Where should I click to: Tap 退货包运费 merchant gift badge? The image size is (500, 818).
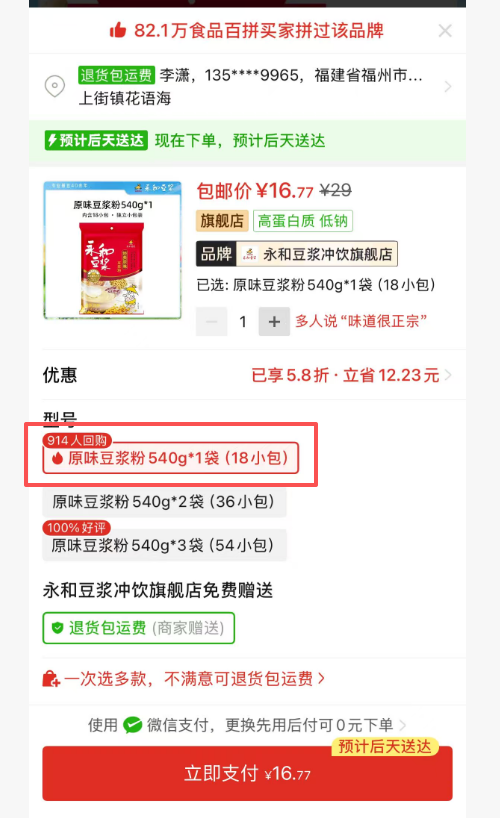pyautogui.click(x=138, y=628)
